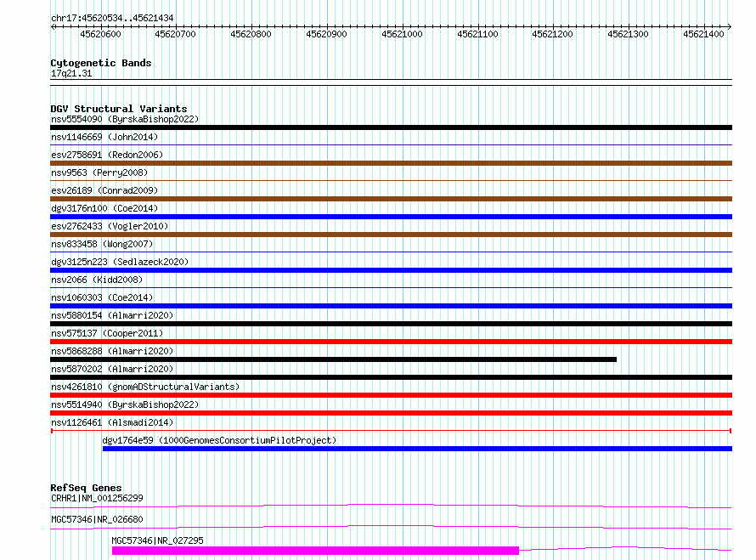Select the black bar under nsv5554090
The image size is (756, 560).
[391, 127]
